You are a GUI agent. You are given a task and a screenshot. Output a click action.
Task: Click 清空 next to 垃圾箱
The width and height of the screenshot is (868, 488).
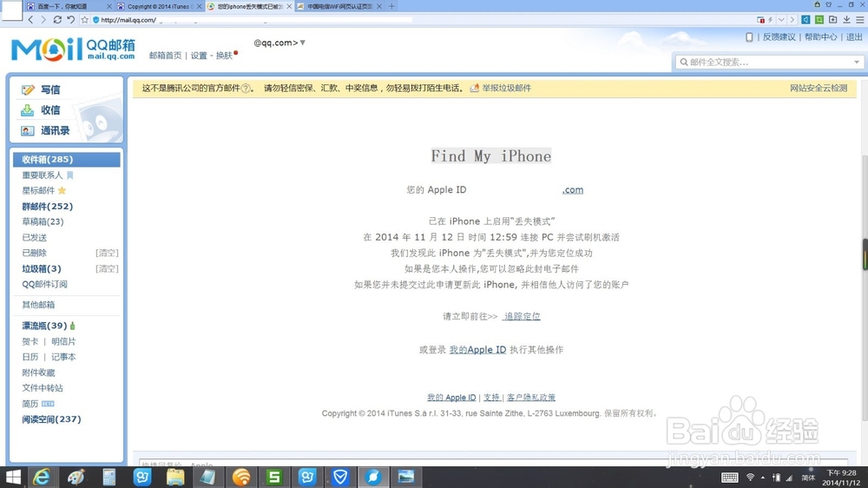pyautogui.click(x=107, y=268)
